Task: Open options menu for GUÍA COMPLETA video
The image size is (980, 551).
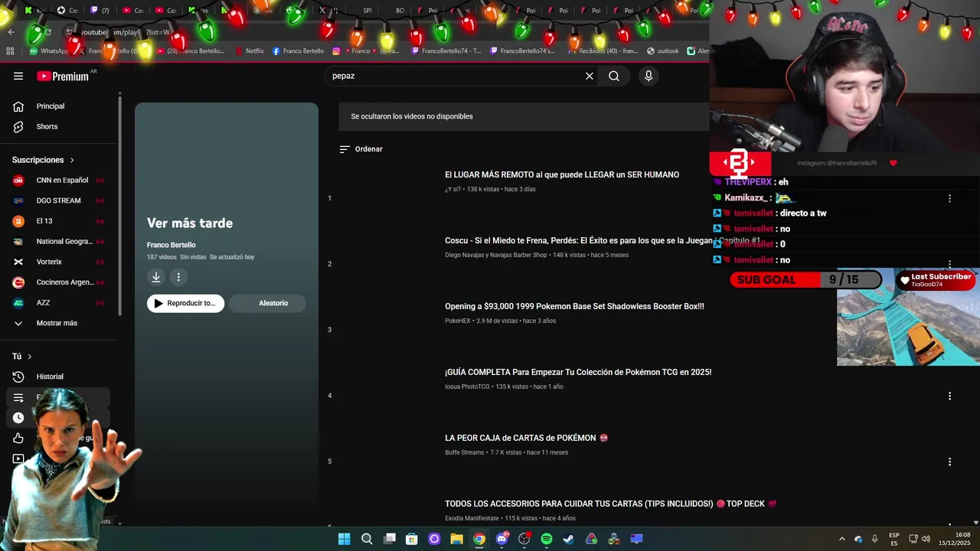Action: tap(949, 396)
